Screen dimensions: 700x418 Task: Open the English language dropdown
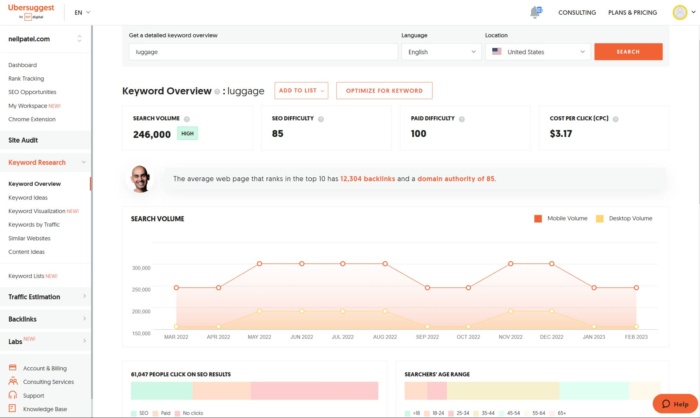tap(441, 52)
